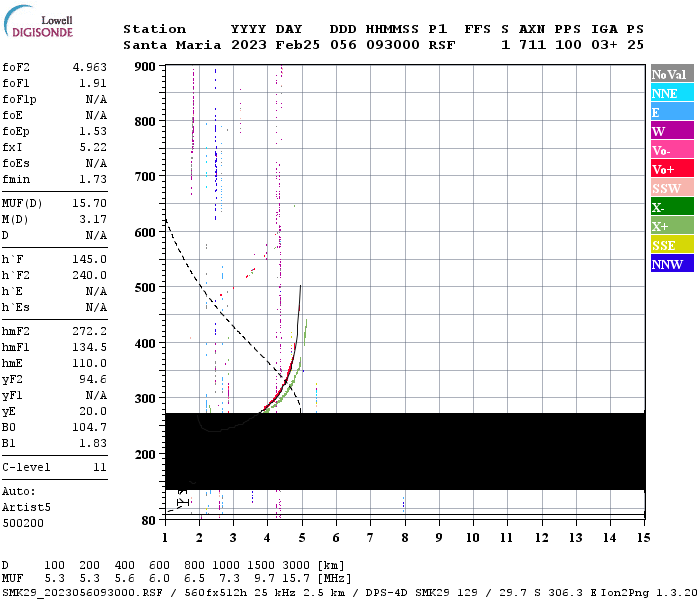The width and height of the screenshot is (700, 600).
Task: Select the C-level value 11
Action: [100, 467]
